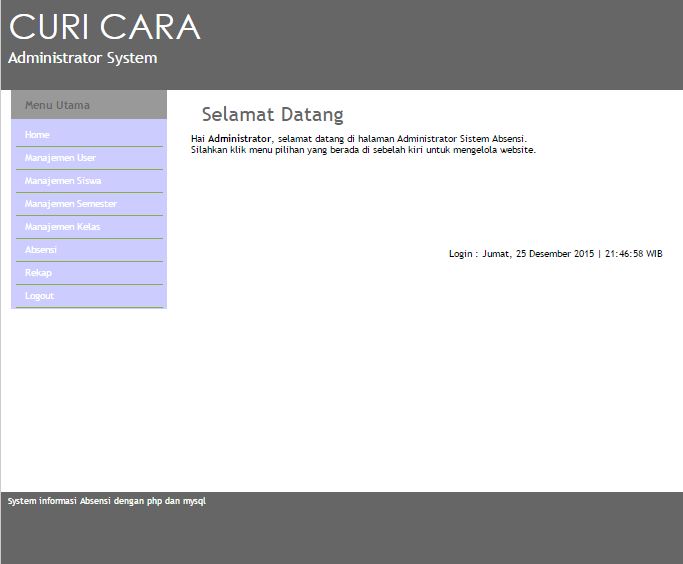The image size is (683, 564).
Task: Open the Home menu item
Action: click(x=37, y=135)
